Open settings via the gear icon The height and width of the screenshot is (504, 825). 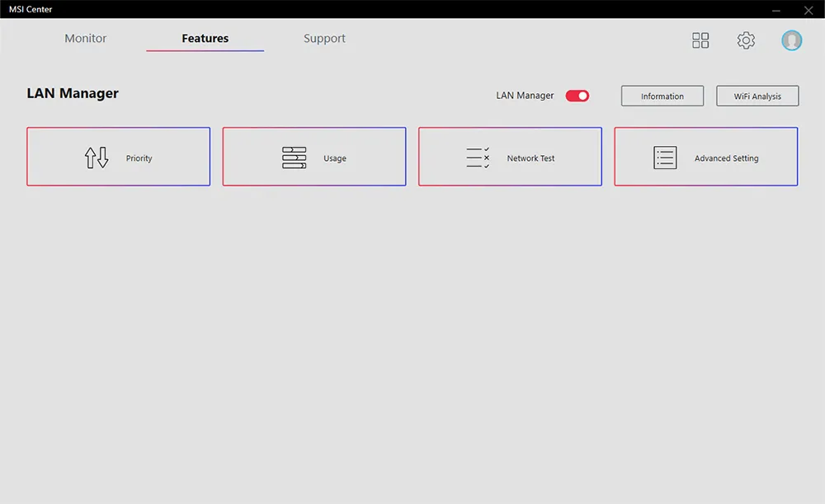(746, 40)
